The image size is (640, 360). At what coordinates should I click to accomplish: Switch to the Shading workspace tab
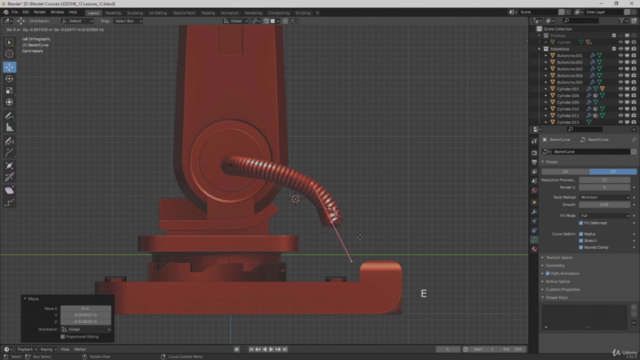(x=208, y=13)
